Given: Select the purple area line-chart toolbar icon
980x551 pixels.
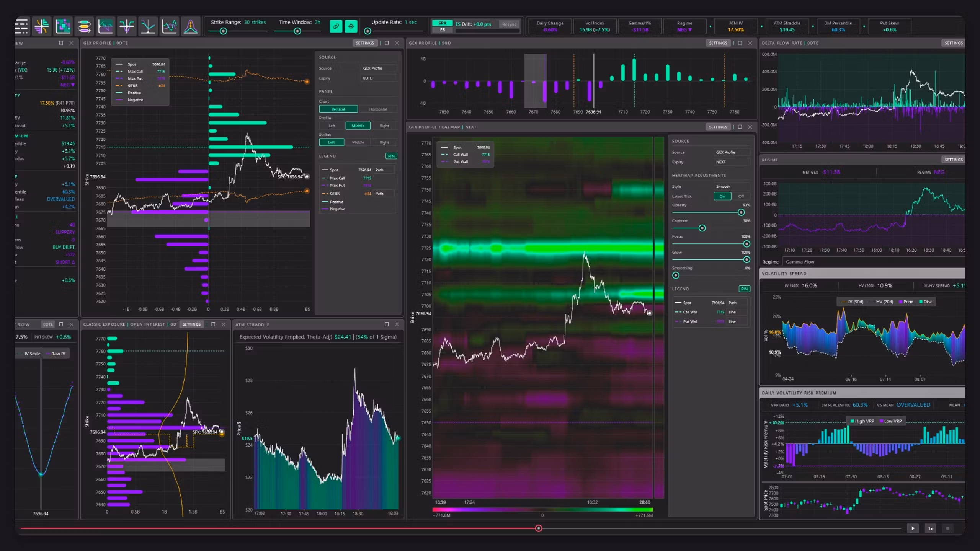Looking at the screenshot, I should coord(105,26).
